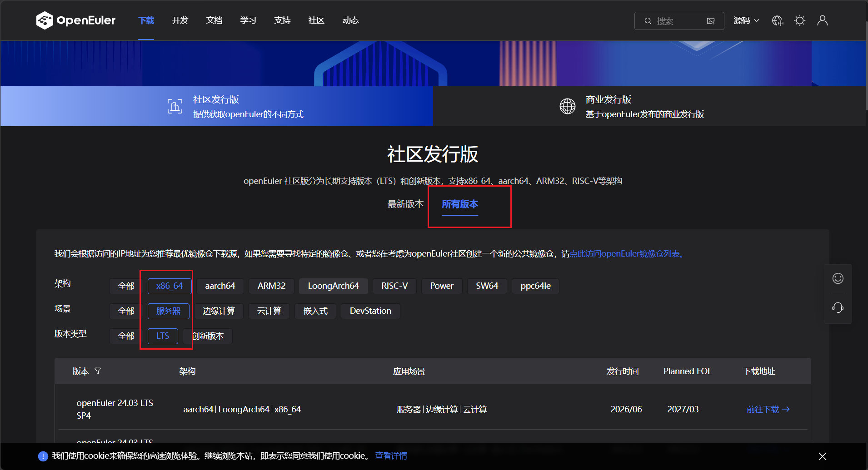Toggle the LoongArch64 architecture filter
The width and height of the screenshot is (868, 470).
tap(334, 286)
